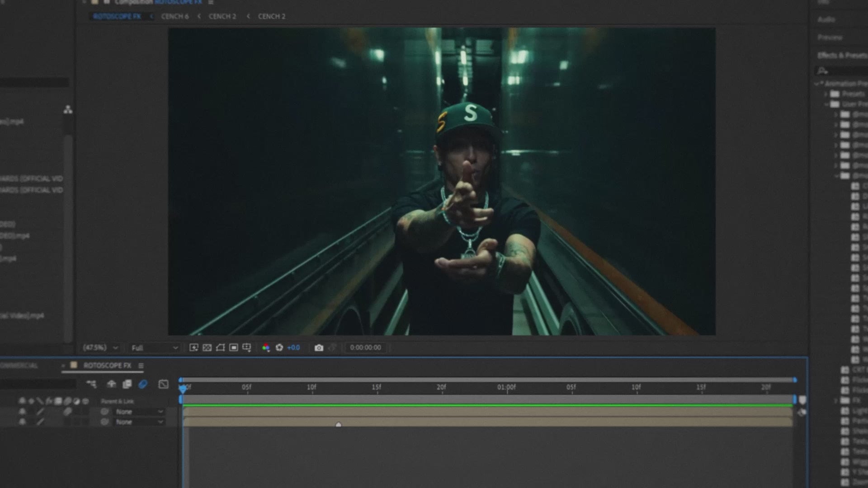Click the Graph Editor icon in timeline

click(x=163, y=384)
